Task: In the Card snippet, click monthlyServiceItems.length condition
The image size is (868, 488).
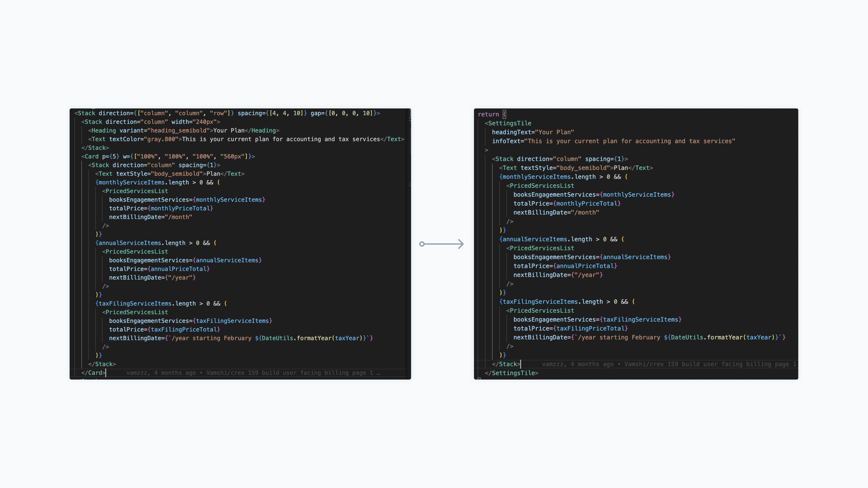Action: [x=158, y=182]
